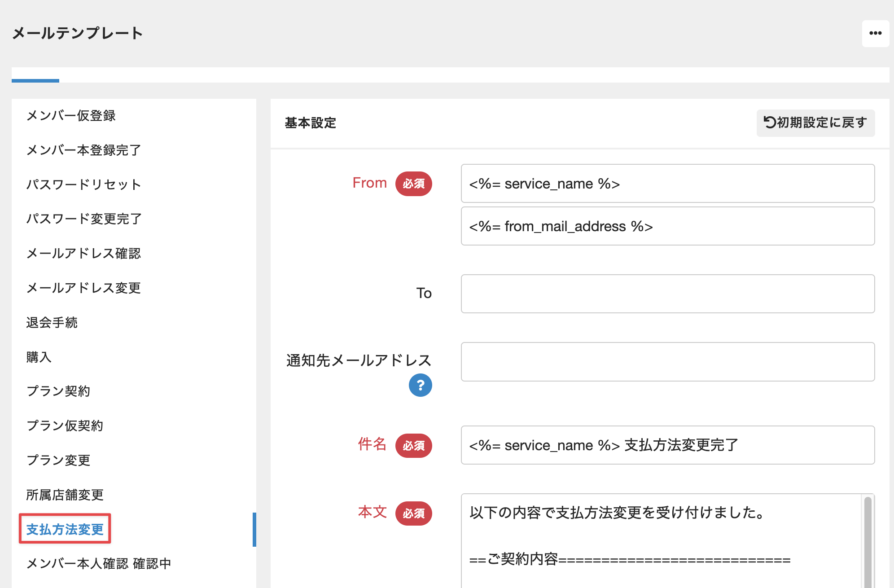This screenshot has height=588, width=894.
Task: Click the From service_name input field
Action: (x=667, y=184)
